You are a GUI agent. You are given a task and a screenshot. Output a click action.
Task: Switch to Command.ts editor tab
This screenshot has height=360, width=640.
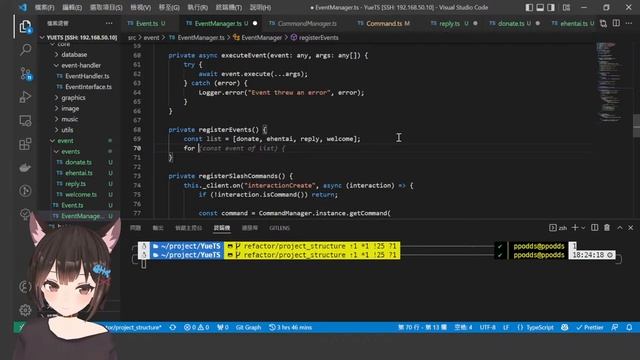point(384,23)
